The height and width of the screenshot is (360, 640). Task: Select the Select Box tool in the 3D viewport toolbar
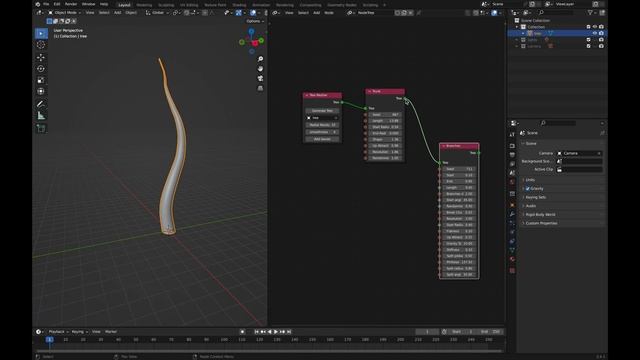tap(41, 33)
